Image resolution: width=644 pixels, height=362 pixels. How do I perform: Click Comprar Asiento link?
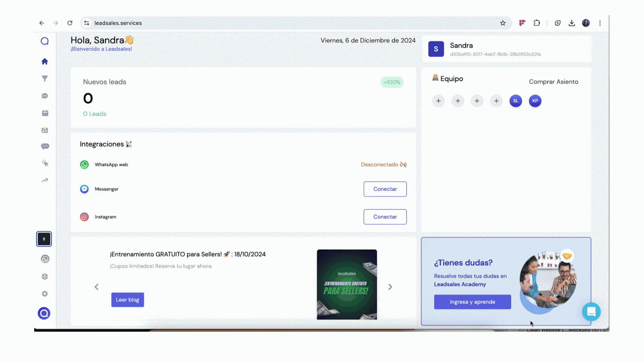(553, 82)
